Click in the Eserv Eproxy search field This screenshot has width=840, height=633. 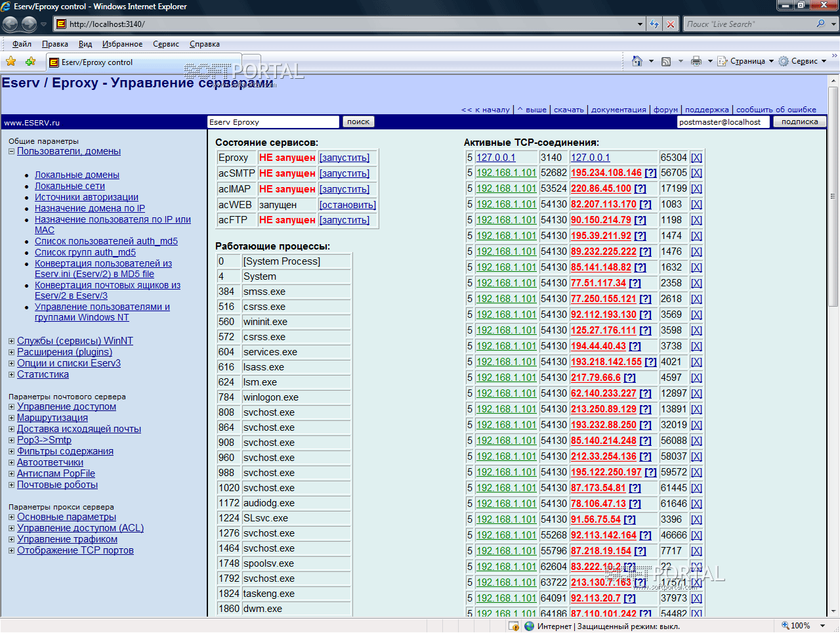(273, 121)
